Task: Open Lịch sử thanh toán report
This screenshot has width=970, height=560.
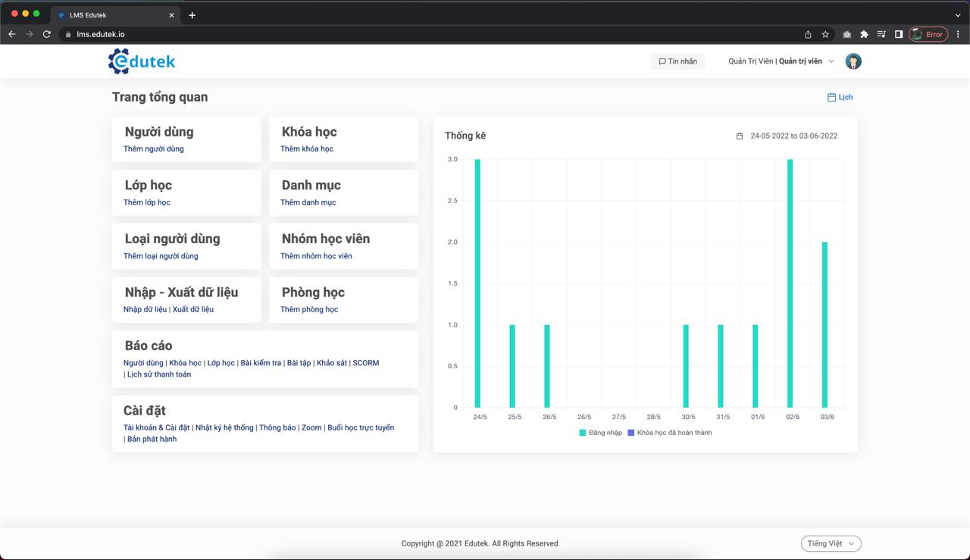Action: point(159,374)
